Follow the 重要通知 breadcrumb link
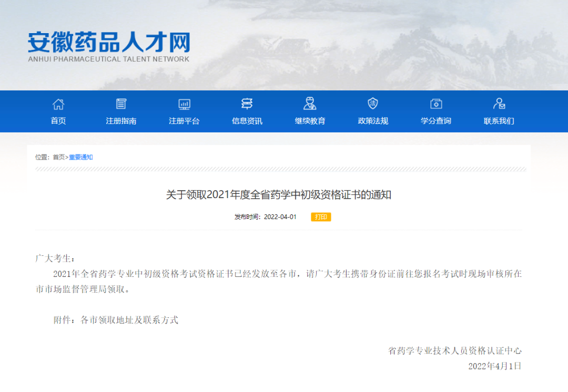Image resolution: width=568 pixels, height=392 pixels. click(81, 157)
